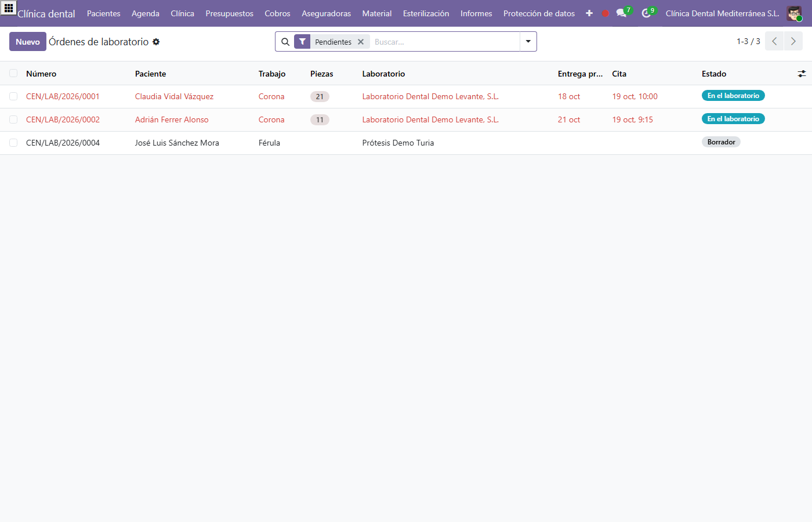Open the Clínica menu
The width and height of the screenshot is (812, 522).
183,13
